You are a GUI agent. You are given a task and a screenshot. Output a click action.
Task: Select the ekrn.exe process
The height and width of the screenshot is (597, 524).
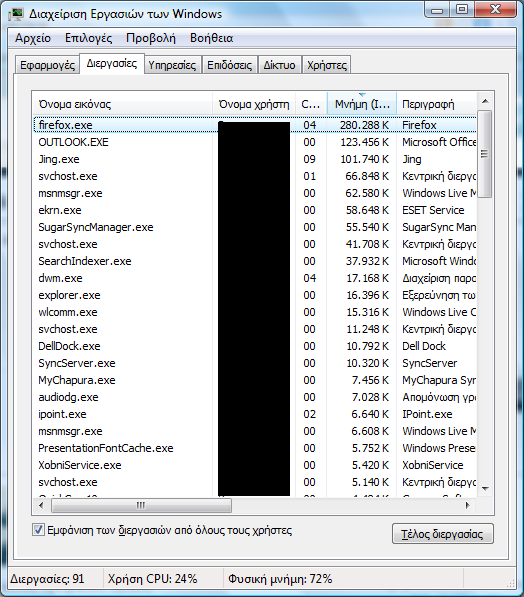[254, 210]
